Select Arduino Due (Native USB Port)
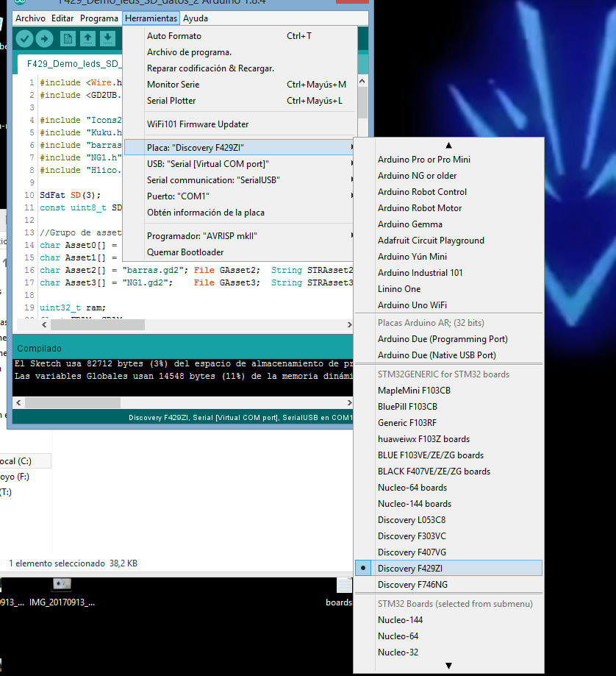Viewport: 616px width, 676px height. click(448, 355)
